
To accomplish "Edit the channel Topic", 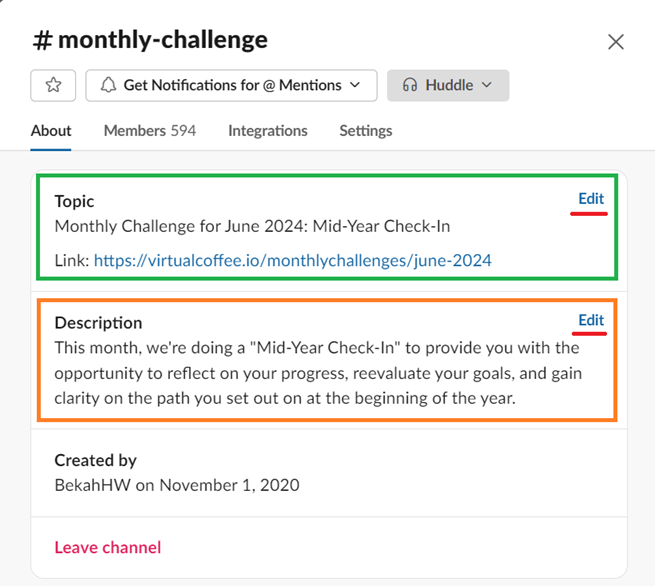I will tap(591, 198).
